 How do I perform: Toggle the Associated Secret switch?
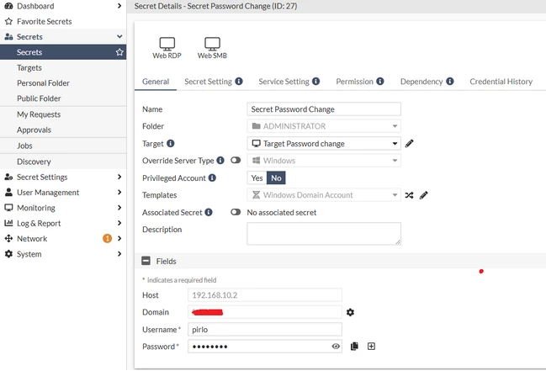(236, 212)
